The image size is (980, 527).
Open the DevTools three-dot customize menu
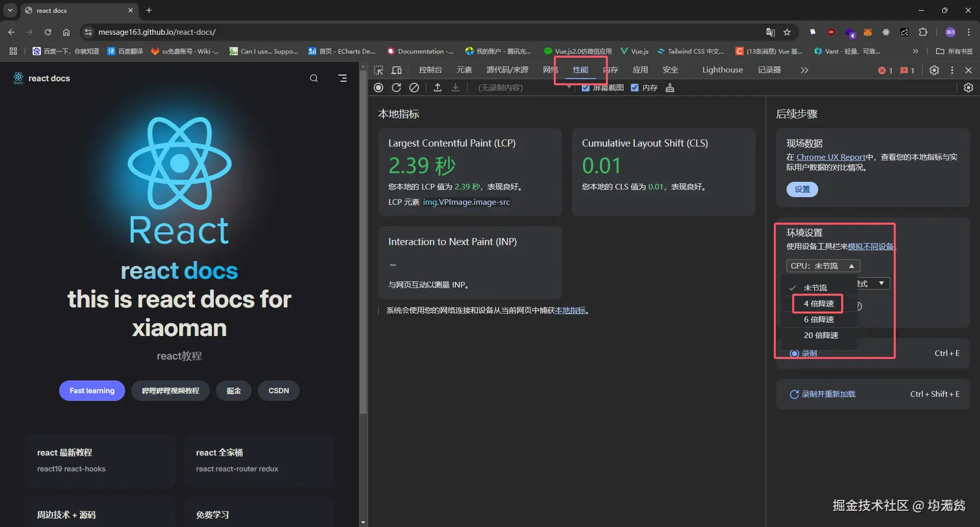pyautogui.click(x=952, y=70)
